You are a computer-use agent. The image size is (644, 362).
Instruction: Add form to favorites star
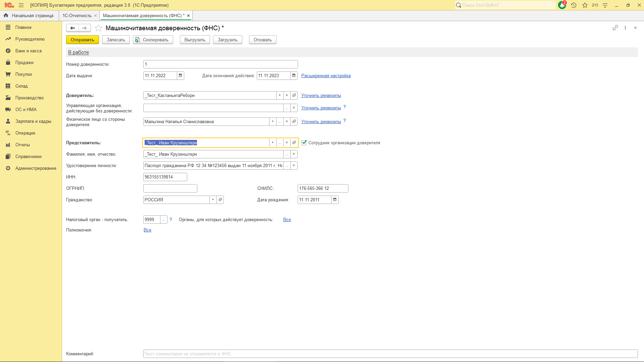tap(98, 28)
